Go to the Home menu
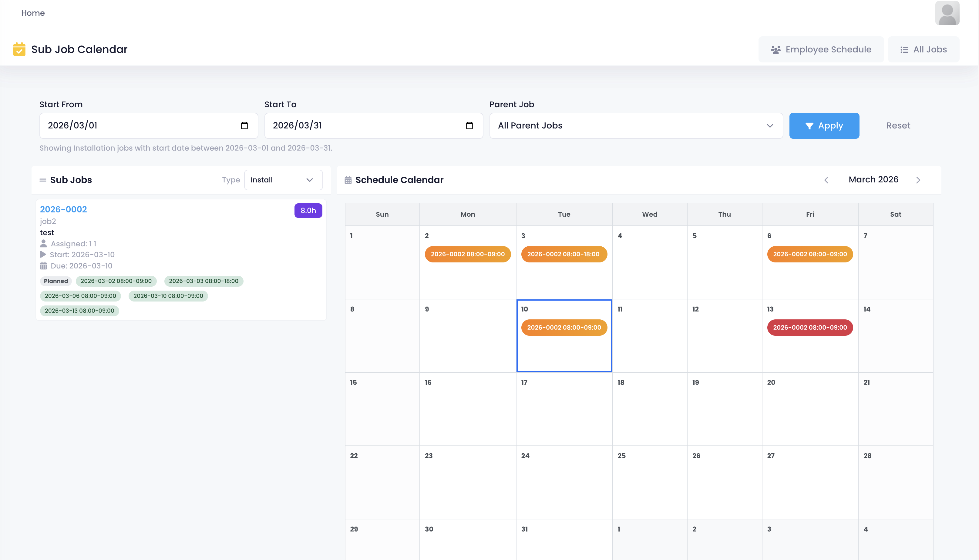The height and width of the screenshot is (560, 979). point(33,13)
